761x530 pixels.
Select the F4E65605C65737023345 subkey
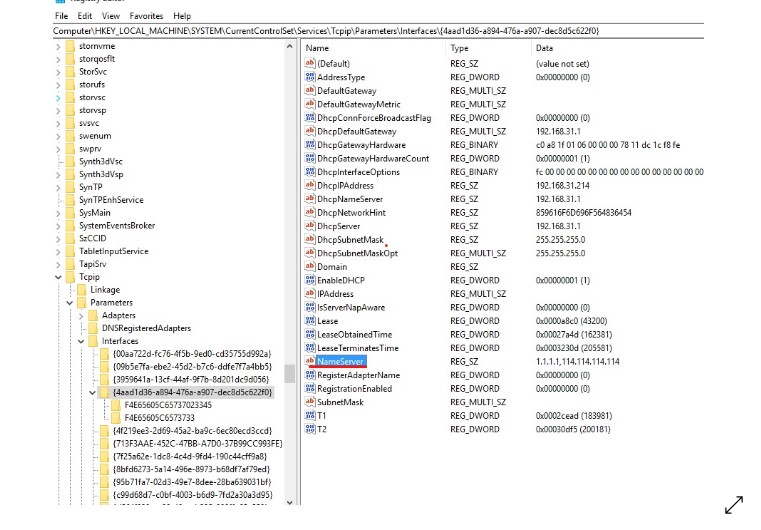[x=168, y=405]
